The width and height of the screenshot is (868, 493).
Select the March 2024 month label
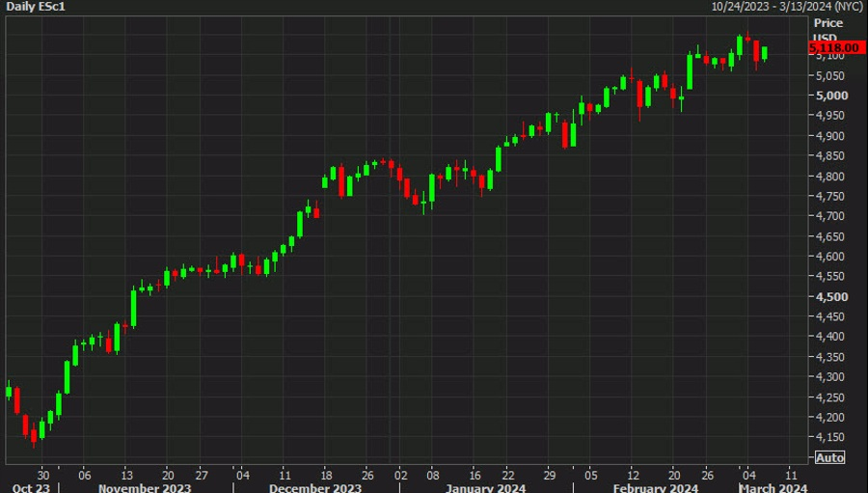coord(773,488)
